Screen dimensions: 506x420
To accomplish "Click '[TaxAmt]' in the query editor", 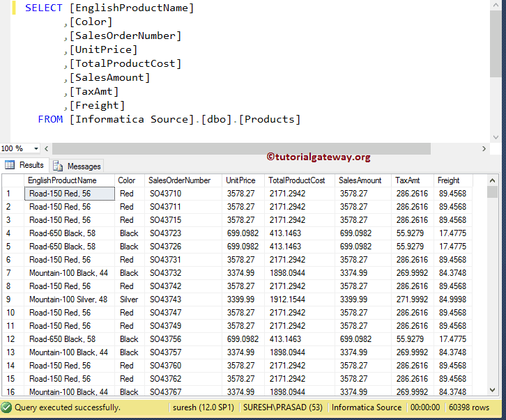I will click(x=94, y=92).
